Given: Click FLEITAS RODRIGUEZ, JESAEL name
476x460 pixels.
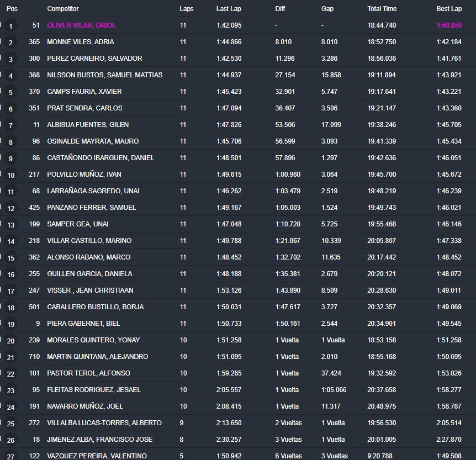Looking at the screenshot, I should pos(94,389).
